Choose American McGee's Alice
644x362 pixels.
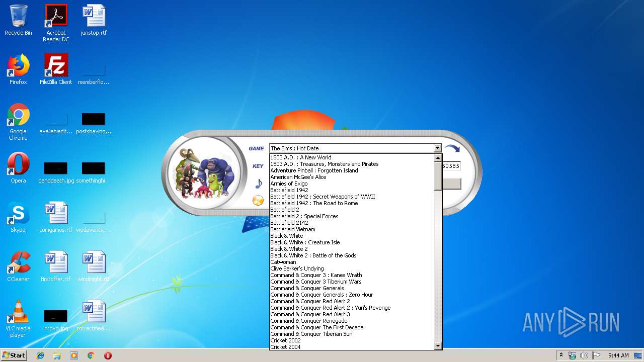click(352, 177)
